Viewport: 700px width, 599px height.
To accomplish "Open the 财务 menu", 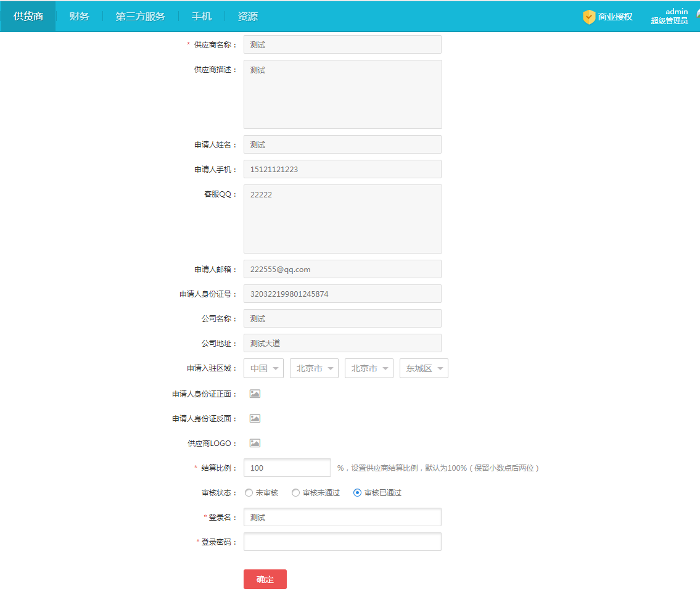I will 80,16.
